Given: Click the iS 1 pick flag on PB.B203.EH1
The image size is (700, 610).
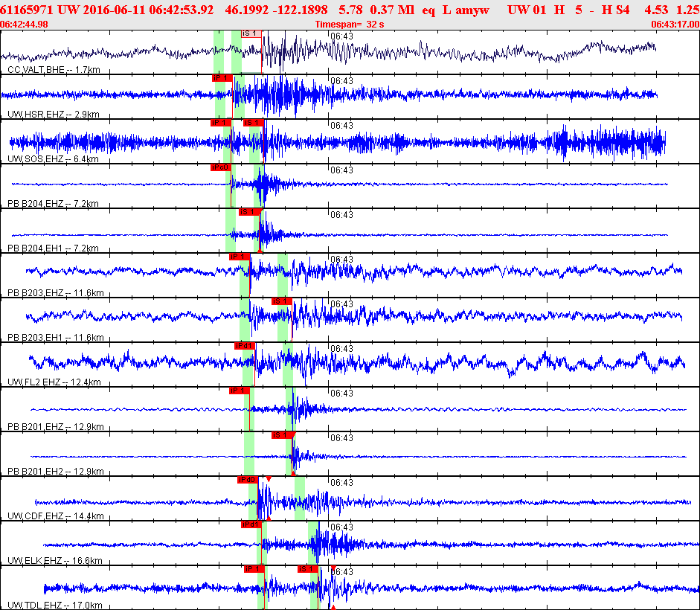Looking at the screenshot, I should tap(282, 301).
